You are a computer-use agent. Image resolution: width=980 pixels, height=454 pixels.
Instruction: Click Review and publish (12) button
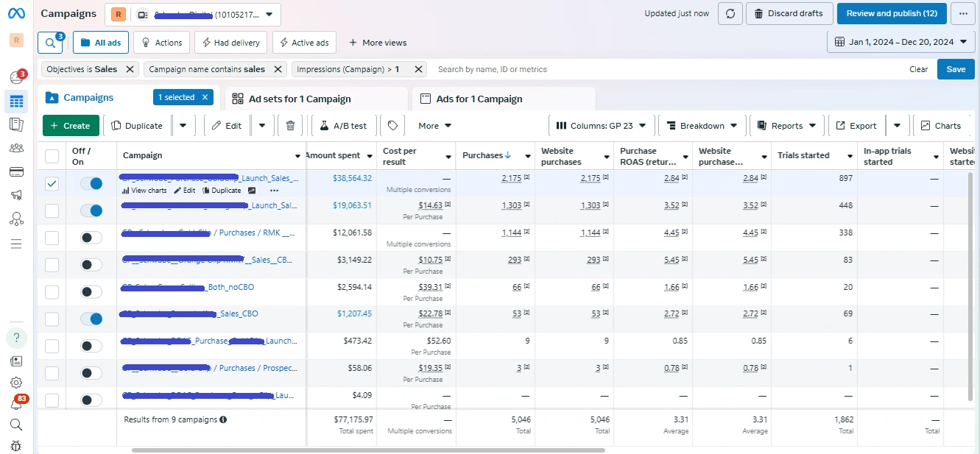(x=891, y=14)
